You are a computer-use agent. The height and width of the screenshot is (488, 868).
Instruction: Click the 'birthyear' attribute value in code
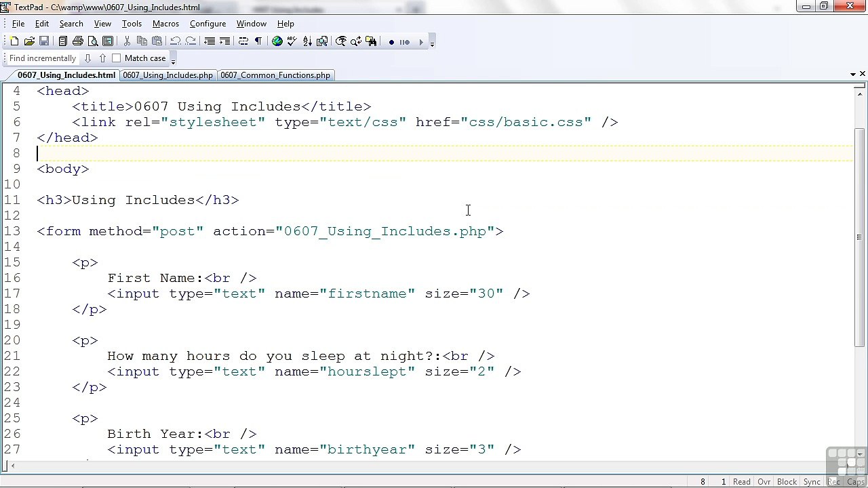tap(367, 449)
